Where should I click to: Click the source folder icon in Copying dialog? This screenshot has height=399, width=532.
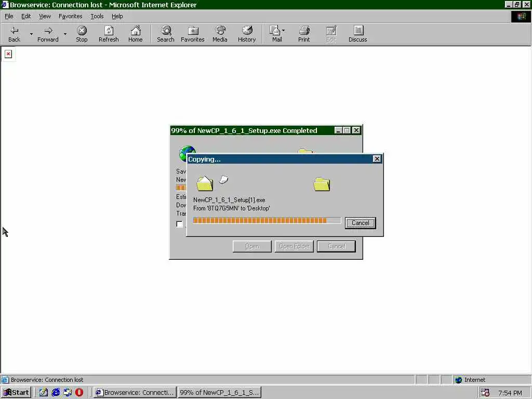205,183
